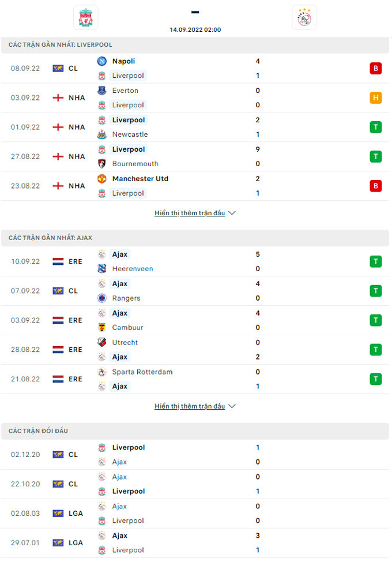Image resolution: width=392 pixels, height=562 pixels.
Task: Click the Newcastle club crest
Action: click(x=102, y=134)
